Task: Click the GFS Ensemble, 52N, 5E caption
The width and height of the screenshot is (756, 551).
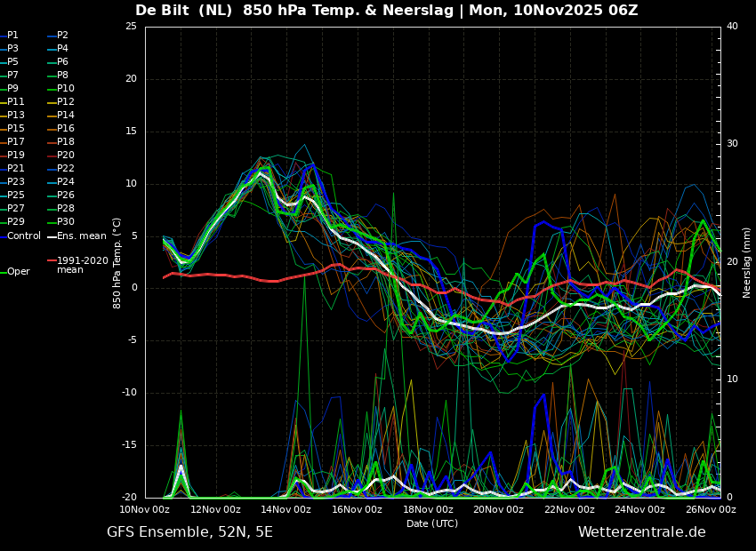Action: point(189,532)
